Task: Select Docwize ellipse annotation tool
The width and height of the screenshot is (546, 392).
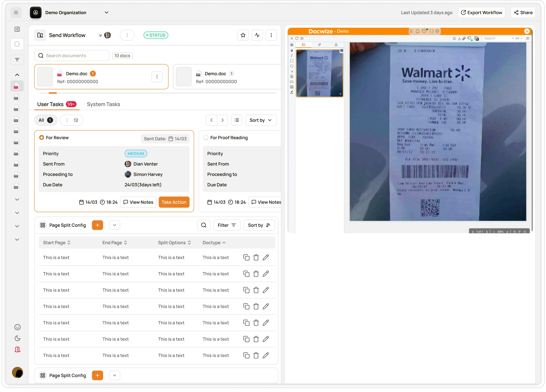Action: coord(292,66)
